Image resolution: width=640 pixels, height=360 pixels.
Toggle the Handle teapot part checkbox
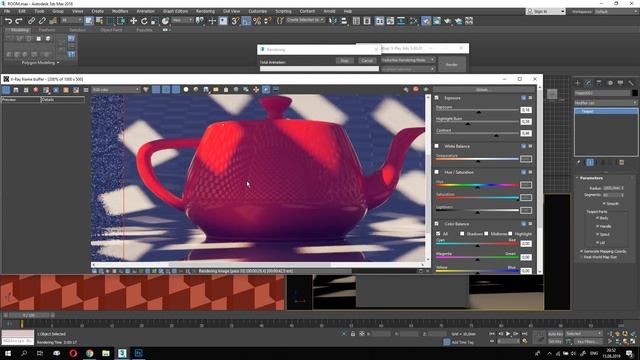[x=598, y=226]
